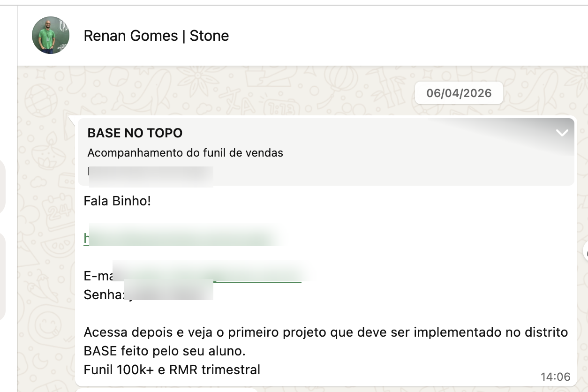The image size is (588, 392).
Task: Open the green hyperlink in the message
Action: coord(178,239)
